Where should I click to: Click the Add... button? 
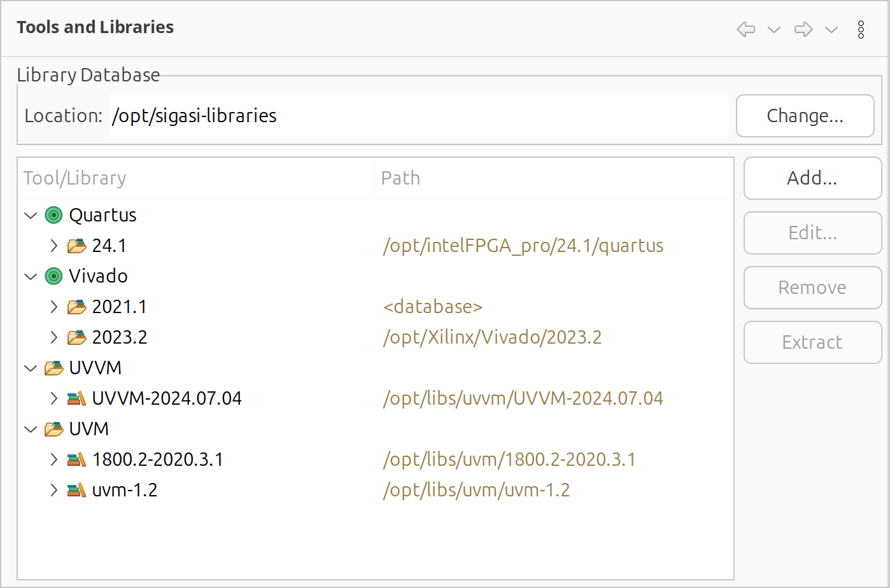pos(812,178)
